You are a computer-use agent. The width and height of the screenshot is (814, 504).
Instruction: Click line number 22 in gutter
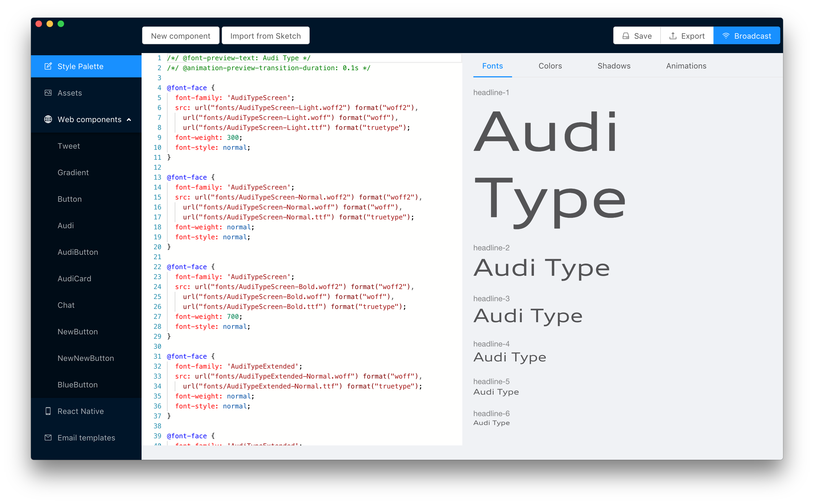pos(157,267)
